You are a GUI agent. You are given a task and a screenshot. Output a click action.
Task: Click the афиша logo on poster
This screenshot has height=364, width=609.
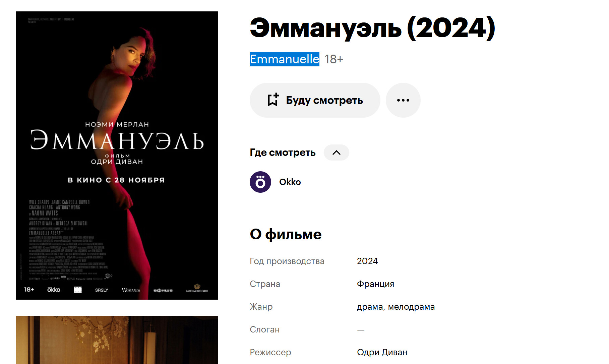163,290
